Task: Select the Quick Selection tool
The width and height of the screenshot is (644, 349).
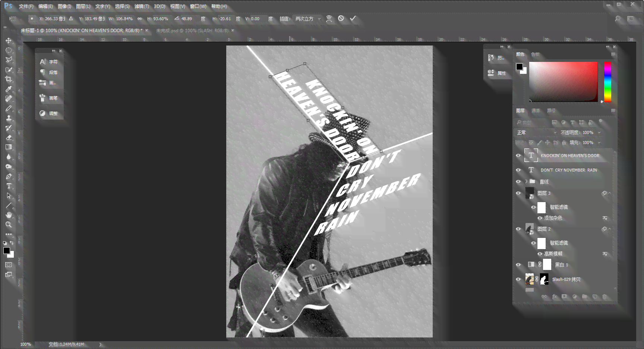Action: pos(9,69)
